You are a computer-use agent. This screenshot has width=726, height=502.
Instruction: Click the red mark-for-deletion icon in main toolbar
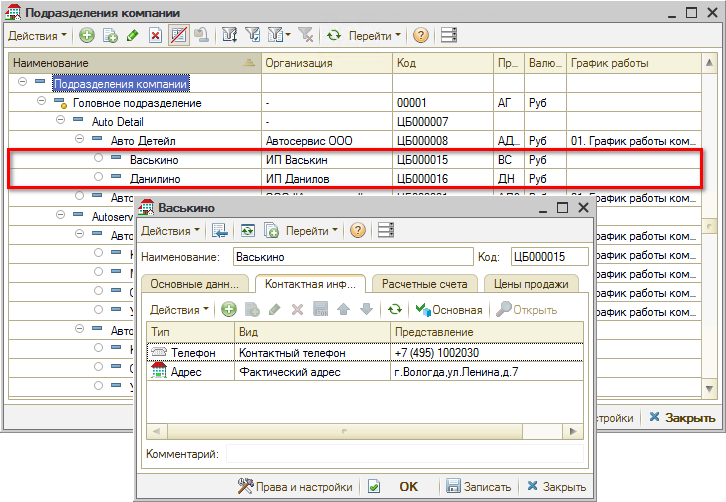[x=155, y=35]
